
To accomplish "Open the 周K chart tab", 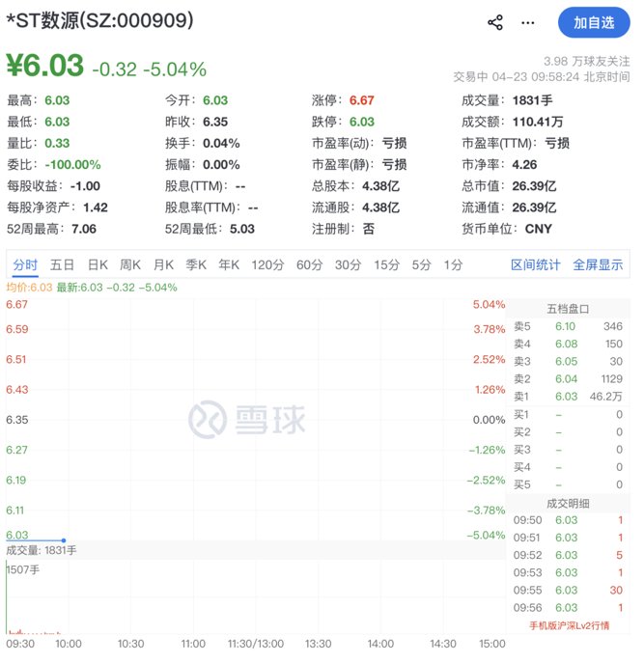I will tap(130, 264).
